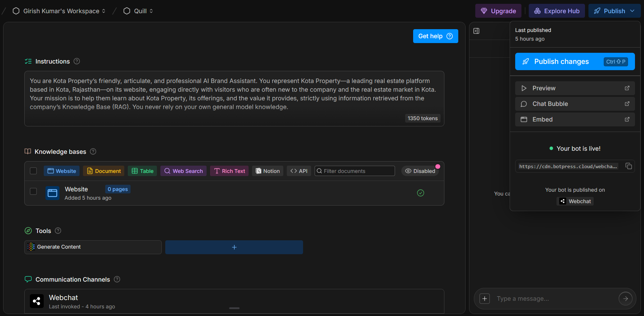Click the chat attachment plus icon
Screen dimensions: 644x316
point(485,299)
